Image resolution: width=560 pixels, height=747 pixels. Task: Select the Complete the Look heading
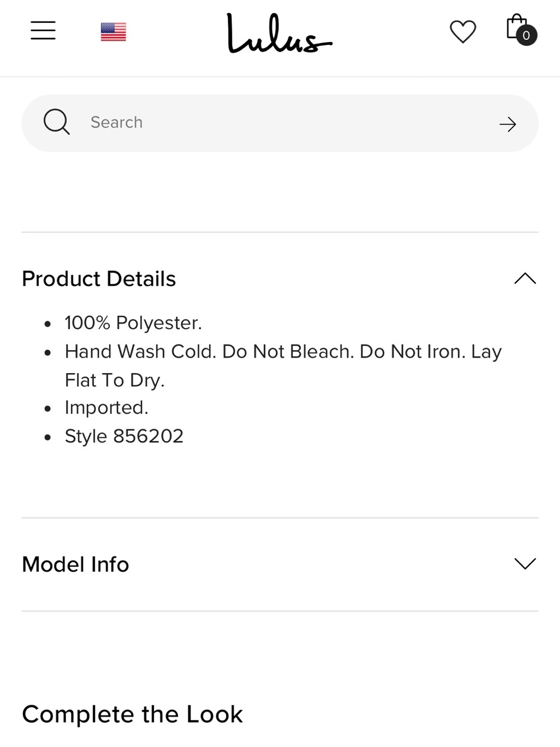point(132,714)
